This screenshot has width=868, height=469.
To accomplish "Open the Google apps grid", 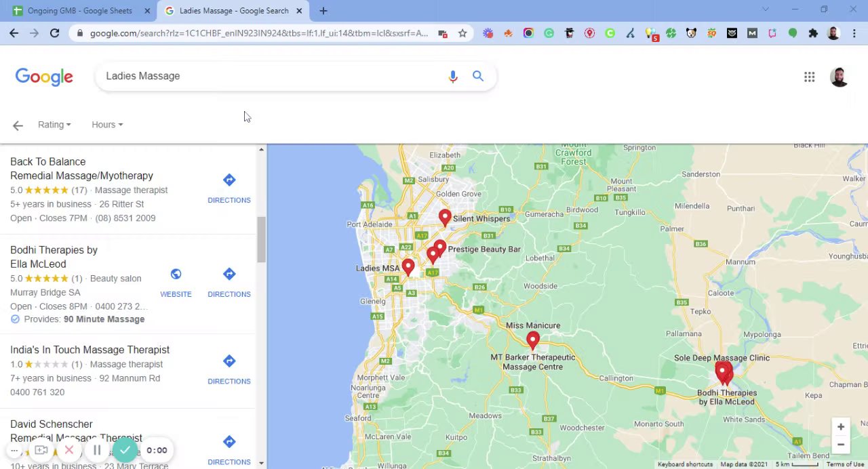I will coord(809,77).
